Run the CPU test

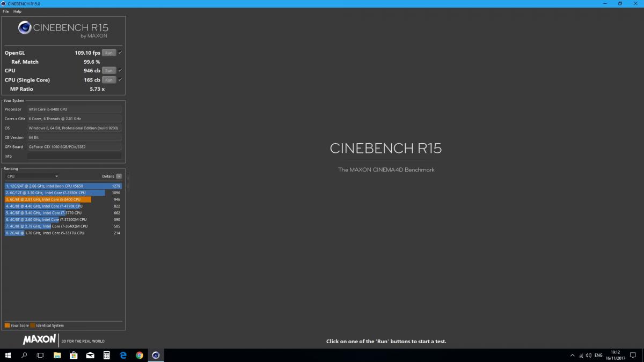click(109, 70)
